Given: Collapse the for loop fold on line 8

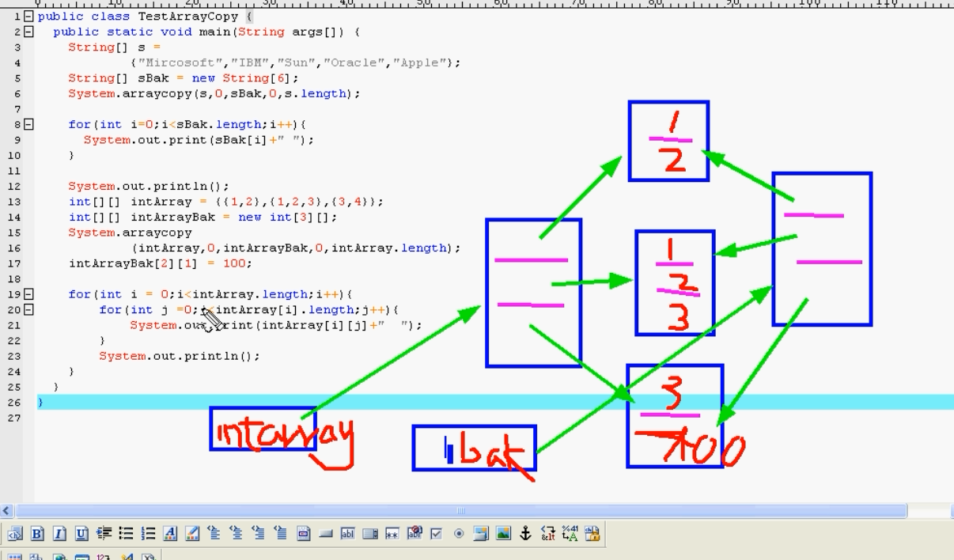Looking at the screenshot, I should click(29, 124).
